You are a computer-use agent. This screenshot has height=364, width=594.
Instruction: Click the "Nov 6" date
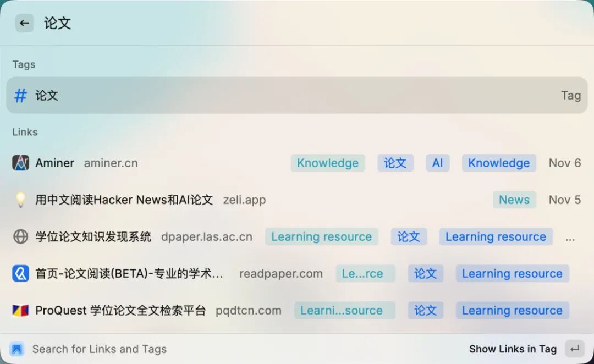point(565,163)
